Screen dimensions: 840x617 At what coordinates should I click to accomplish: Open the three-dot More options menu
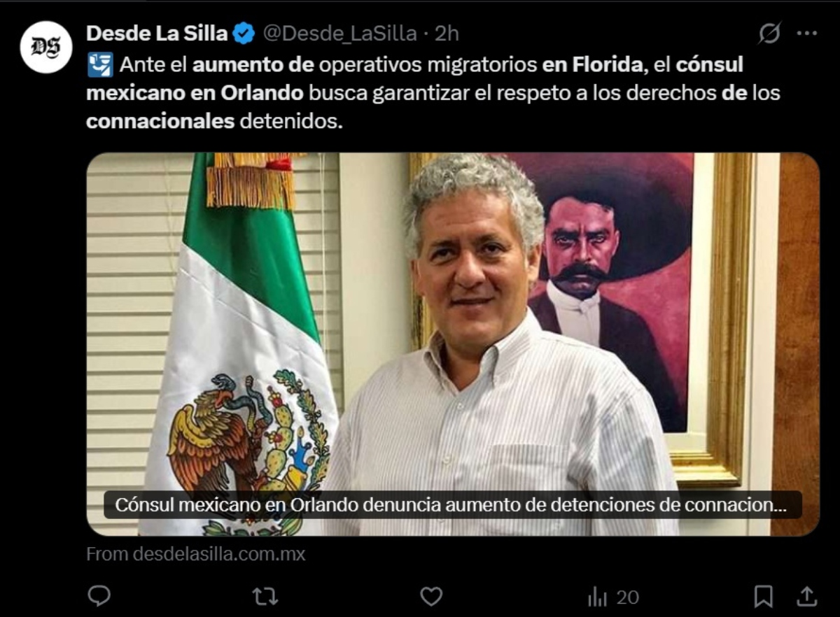pos(807,33)
